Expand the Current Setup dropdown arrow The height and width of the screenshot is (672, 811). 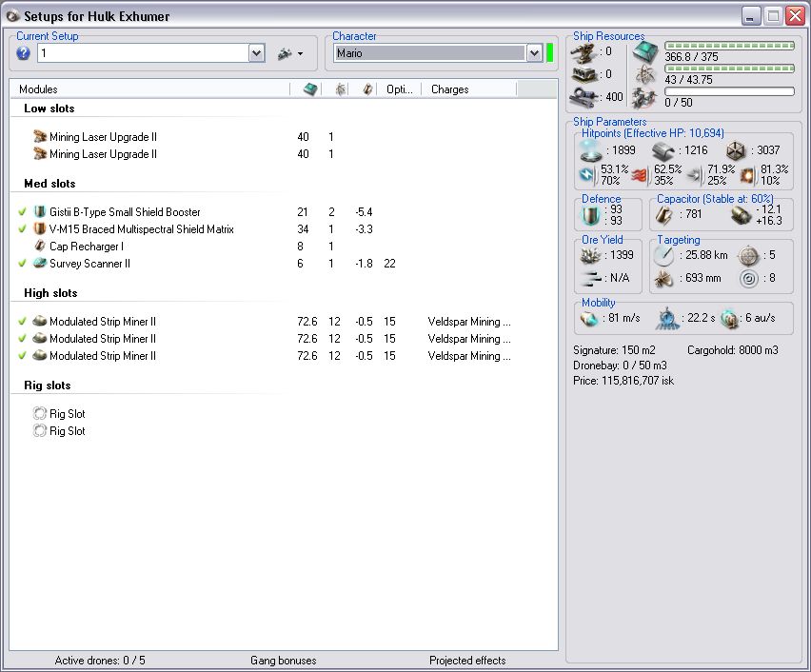[257, 53]
